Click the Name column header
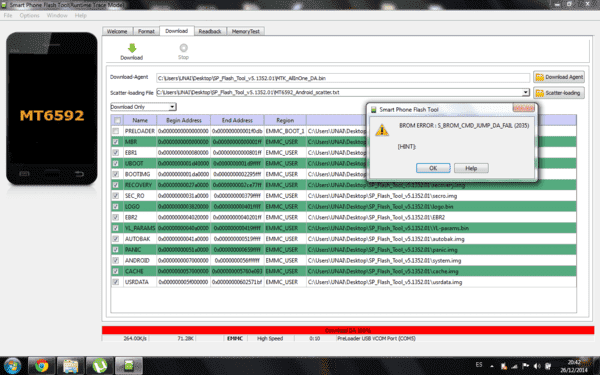 pos(140,120)
